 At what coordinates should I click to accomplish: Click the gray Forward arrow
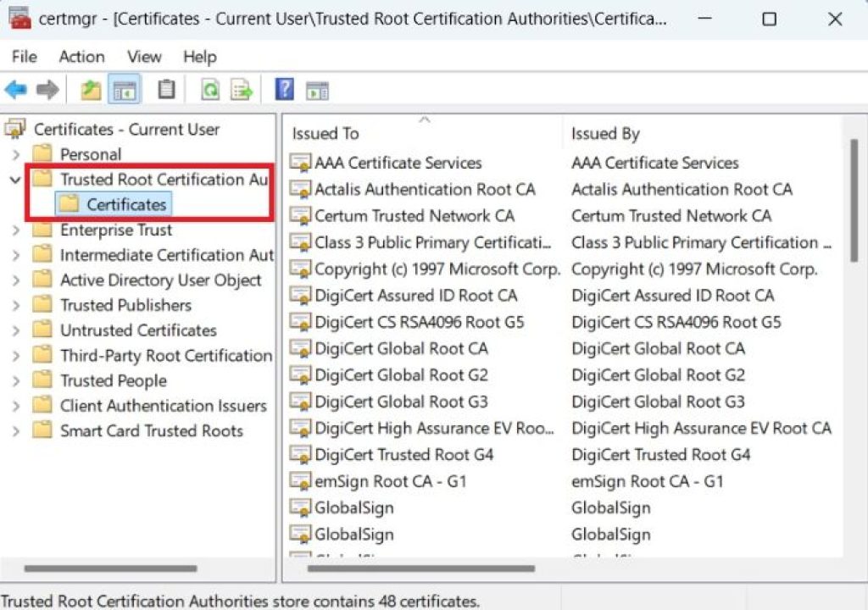coord(47,89)
